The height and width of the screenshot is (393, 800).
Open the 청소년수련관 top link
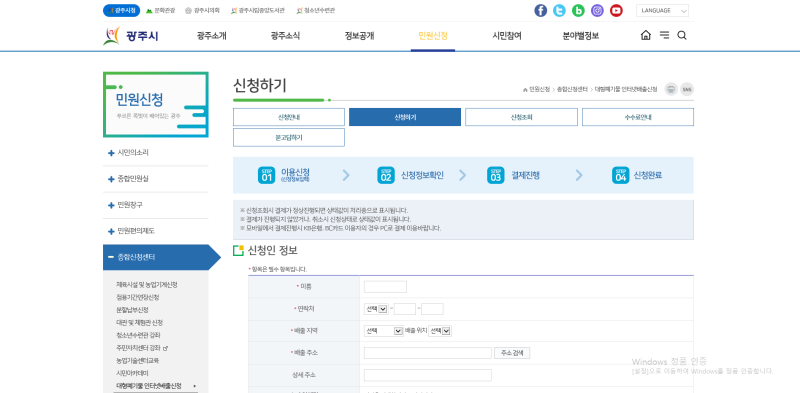315,10
